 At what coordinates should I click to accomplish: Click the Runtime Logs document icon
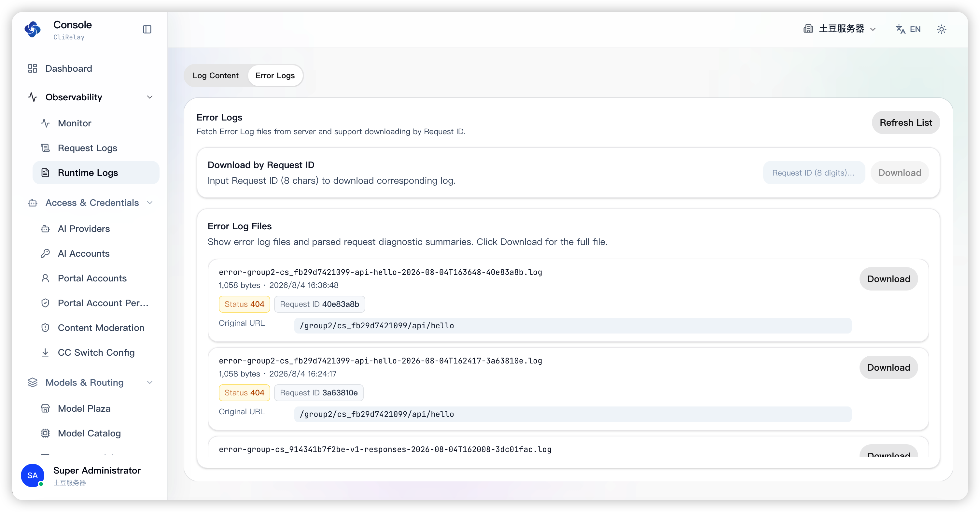pos(45,173)
